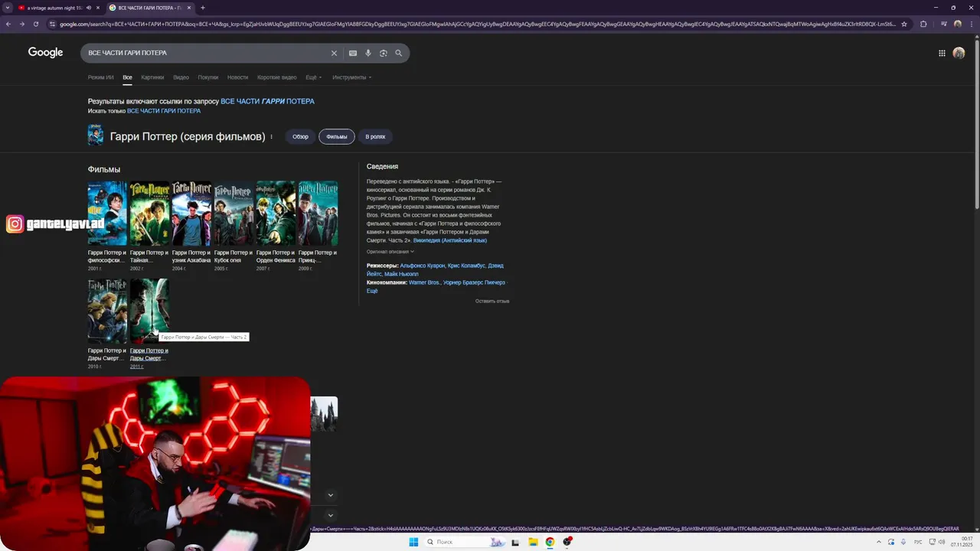Screen dimensions: 980x551
Task: Close the ВСЕ ЧАСТИ ГАРИ ПОТЕРА tab
Action: point(189,8)
